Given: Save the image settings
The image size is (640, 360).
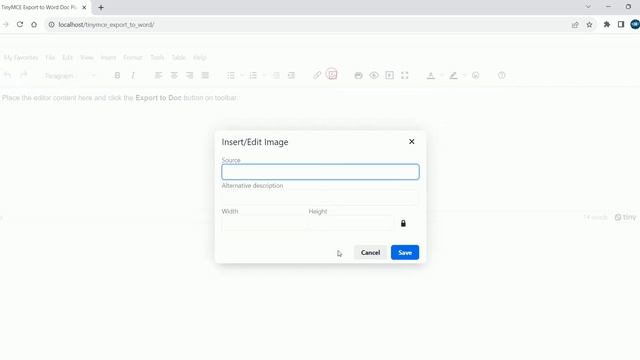Looking at the screenshot, I should 405,253.
